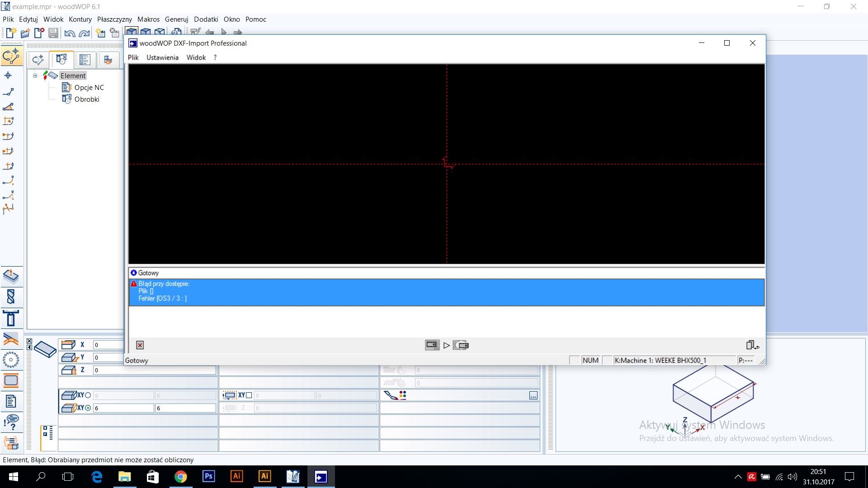
Task: Open the Kontury menu
Action: coord(80,19)
